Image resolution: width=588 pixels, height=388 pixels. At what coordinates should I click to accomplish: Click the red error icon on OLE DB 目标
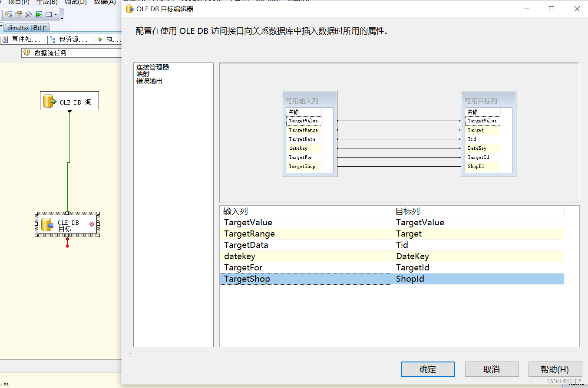pos(92,224)
